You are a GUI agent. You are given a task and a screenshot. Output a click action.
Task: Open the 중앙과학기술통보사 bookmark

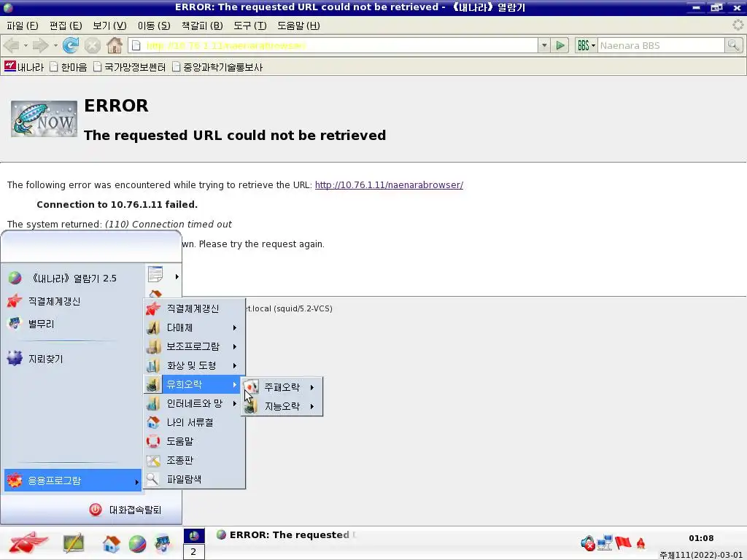point(217,67)
